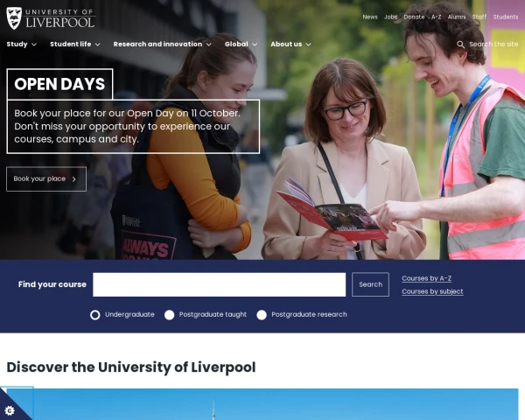
Task: Expand the About us chevron
Action: (308, 45)
